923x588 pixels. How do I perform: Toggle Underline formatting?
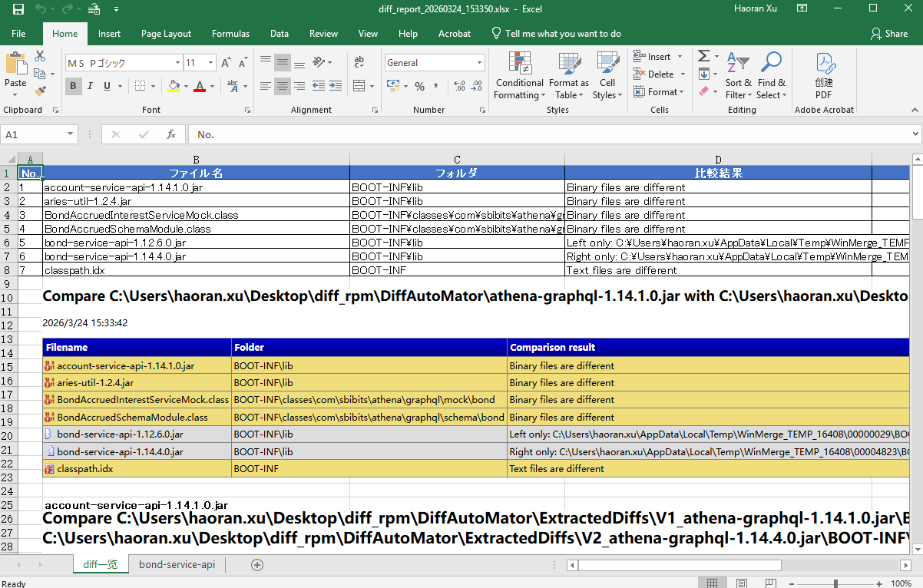108,86
